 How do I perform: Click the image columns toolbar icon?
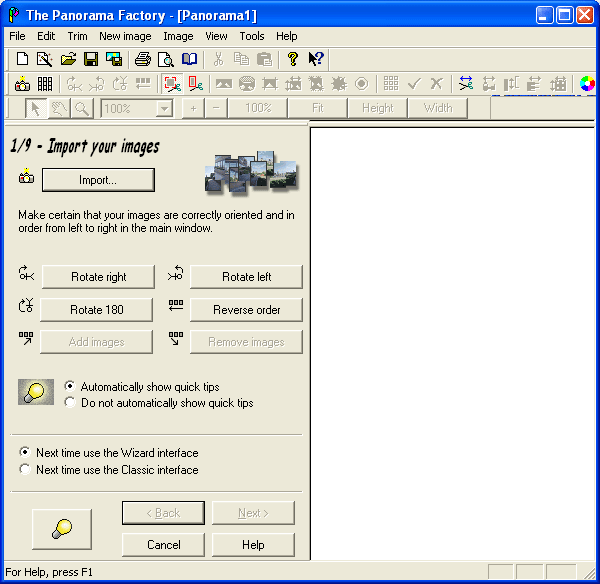click(45, 84)
